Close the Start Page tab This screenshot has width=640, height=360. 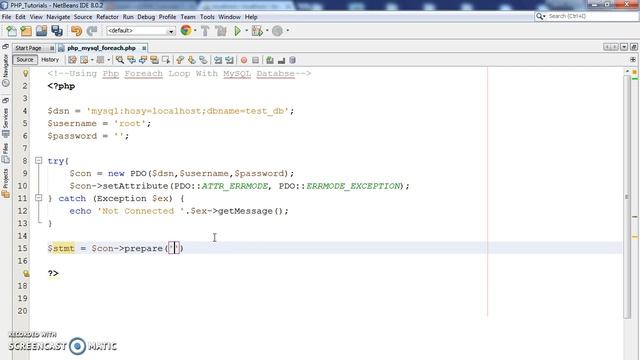point(51,48)
